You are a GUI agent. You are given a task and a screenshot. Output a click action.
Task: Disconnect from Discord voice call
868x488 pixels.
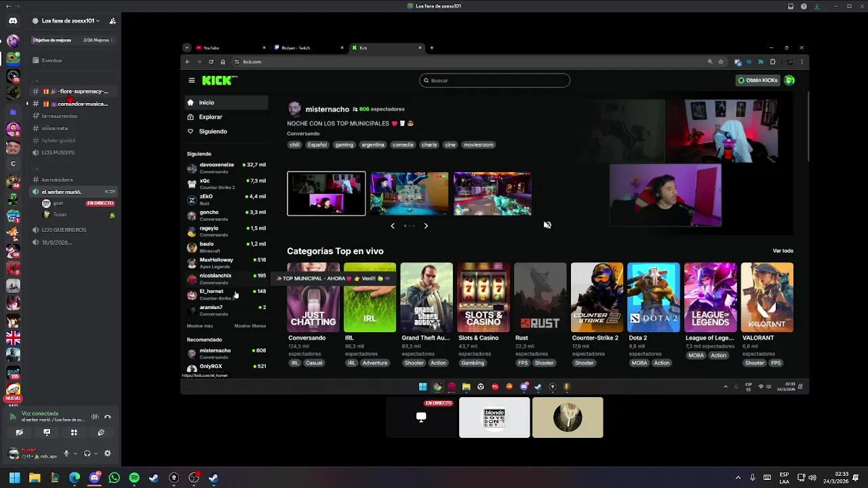pos(107,417)
